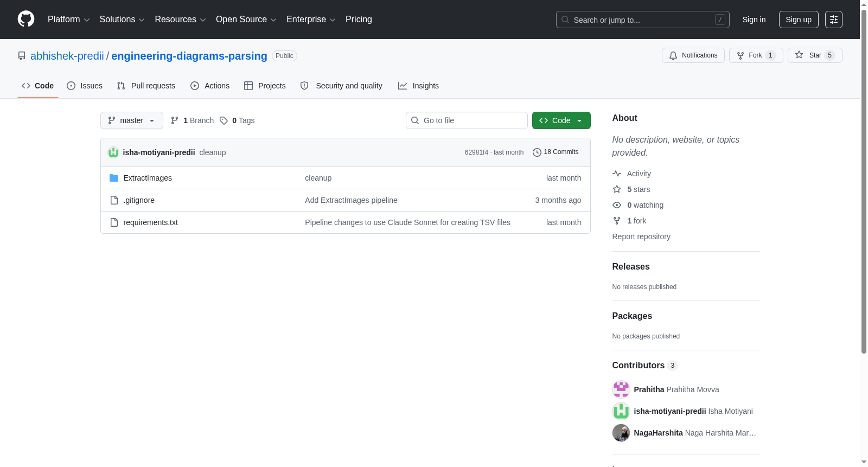Open the header appearance settings icon button
The image size is (868, 467).
[x=834, y=20]
